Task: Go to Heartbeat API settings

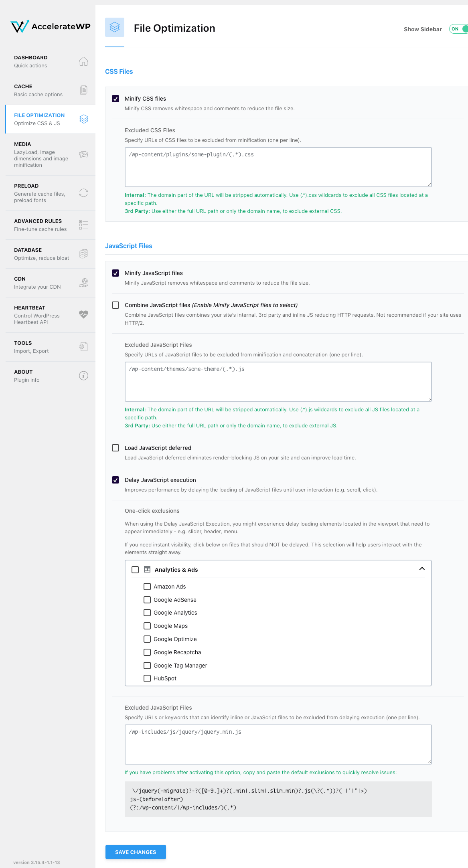Action: click(51, 315)
